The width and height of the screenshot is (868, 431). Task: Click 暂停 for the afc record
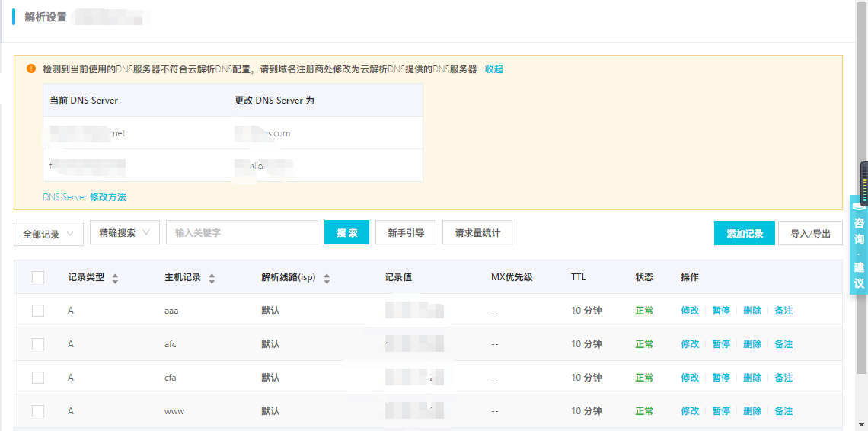pos(721,344)
